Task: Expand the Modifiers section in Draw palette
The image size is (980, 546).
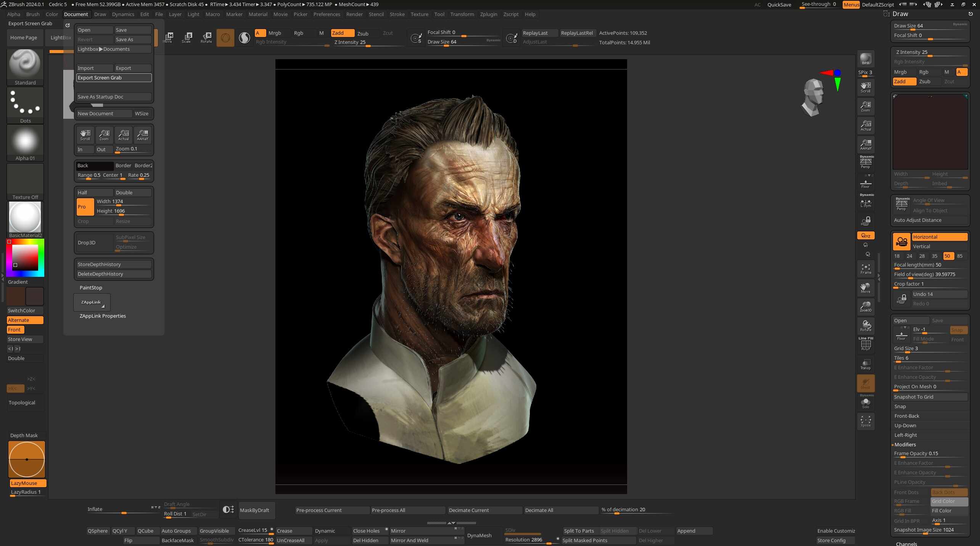Action: click(905, 444)
